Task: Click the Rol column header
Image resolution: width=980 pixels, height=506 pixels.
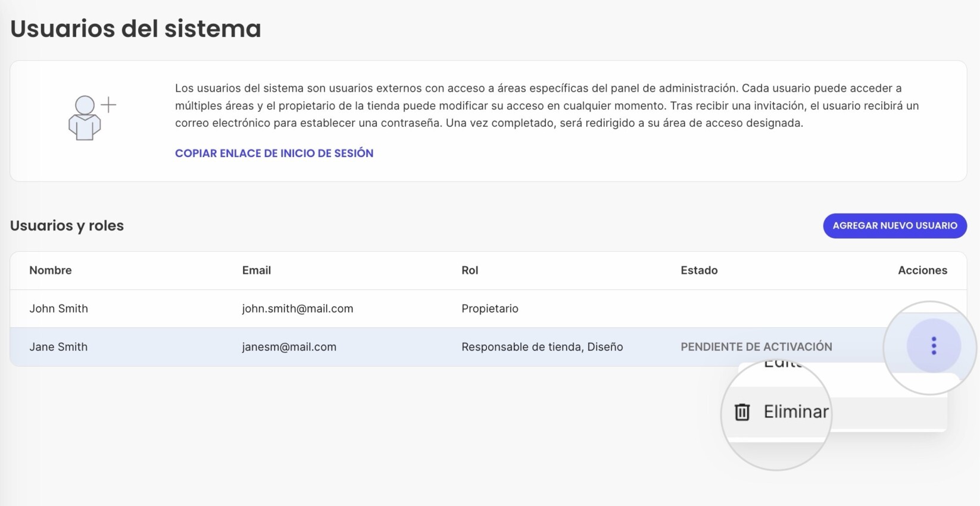Action: 470,270
